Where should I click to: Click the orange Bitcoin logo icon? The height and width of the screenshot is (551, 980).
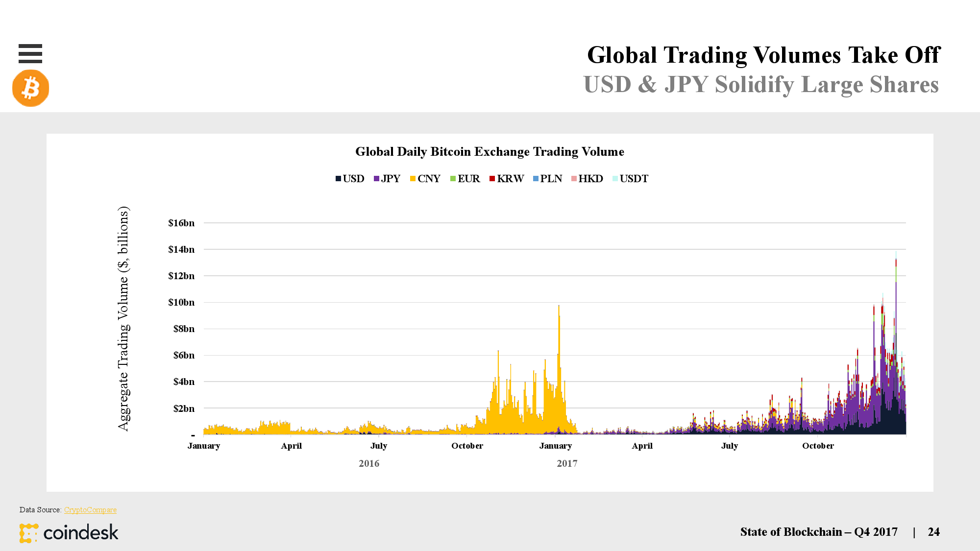click(x=30, y=88)
